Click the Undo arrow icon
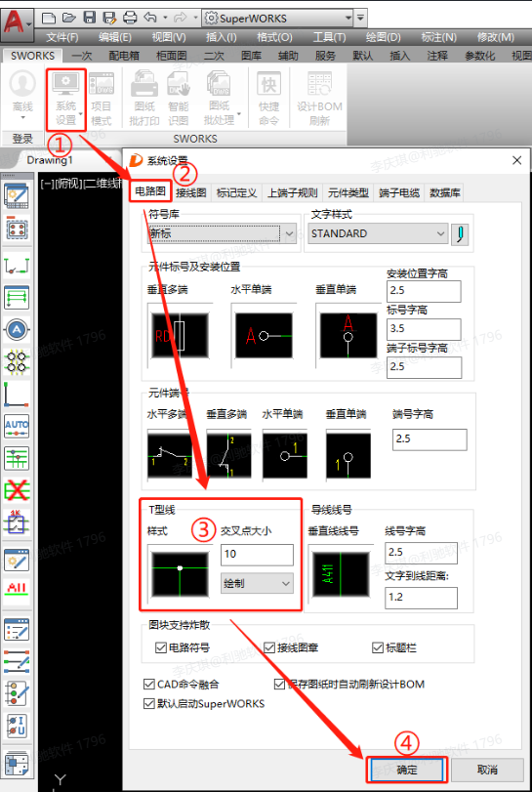The height and width of the screenshot is (792, 532). [x=150, y=19]
